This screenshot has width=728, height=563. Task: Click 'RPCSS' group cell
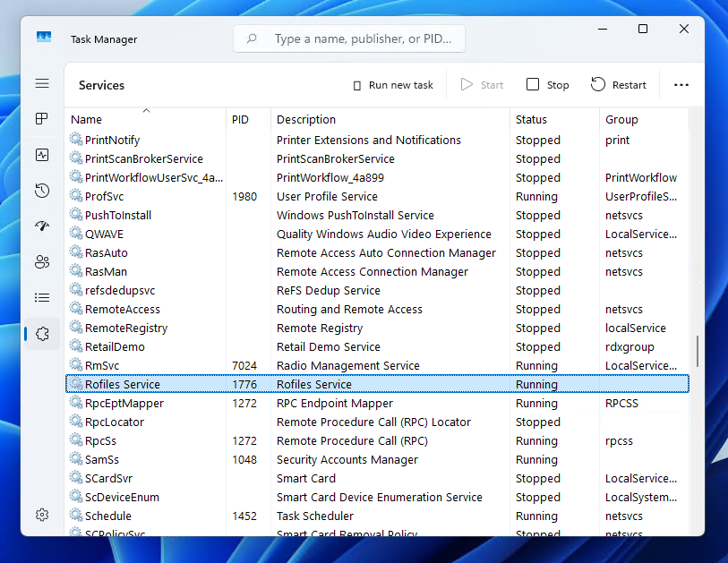(621, 404)
